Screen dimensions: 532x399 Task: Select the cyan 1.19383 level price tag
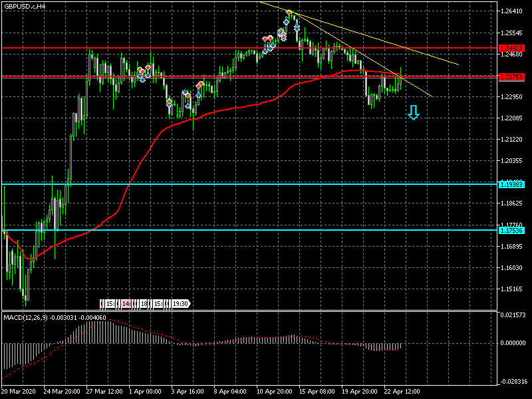click(511, 184)
